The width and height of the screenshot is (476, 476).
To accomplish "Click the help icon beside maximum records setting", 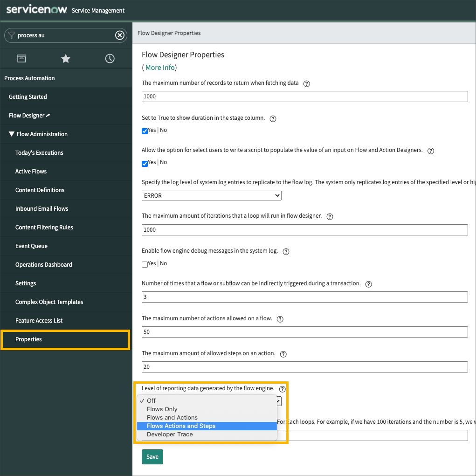I will click(x=306, y=83).
